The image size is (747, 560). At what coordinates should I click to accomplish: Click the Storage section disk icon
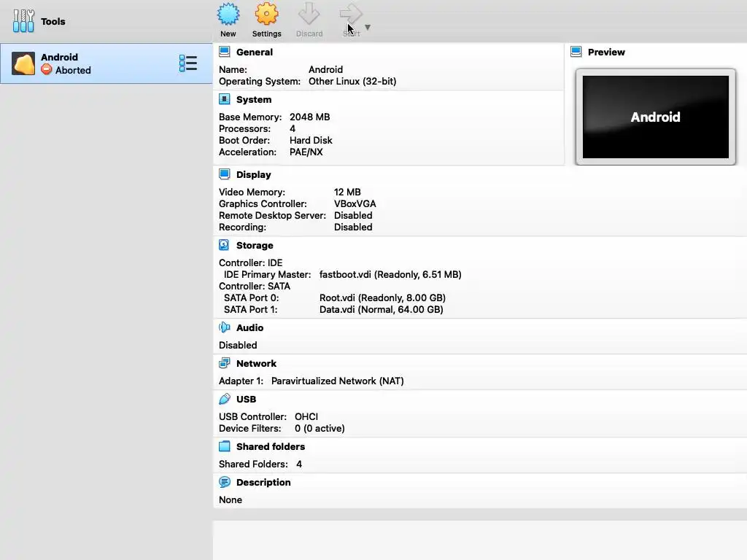(224, 245)
